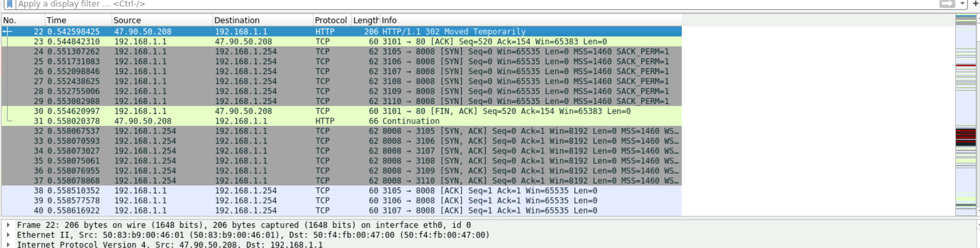980x248 pixels.
Task: Select packet 29 SYN from port 3110
Action: tap(342, 101)
